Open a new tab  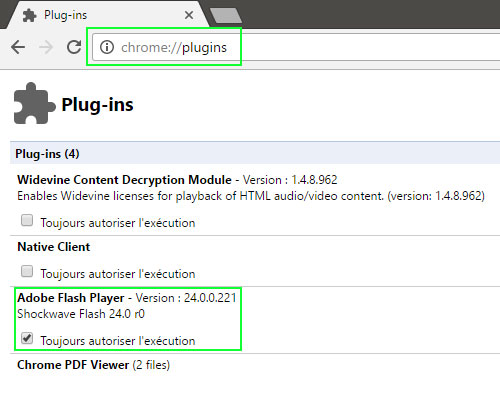[x=226, y=15]
